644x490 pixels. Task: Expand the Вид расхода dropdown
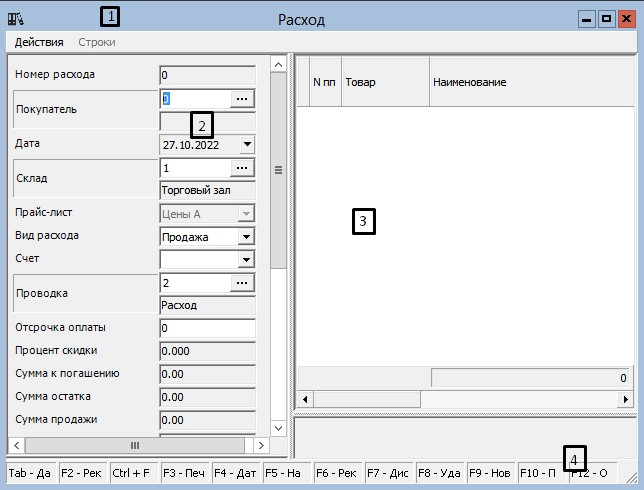[247, 237]
